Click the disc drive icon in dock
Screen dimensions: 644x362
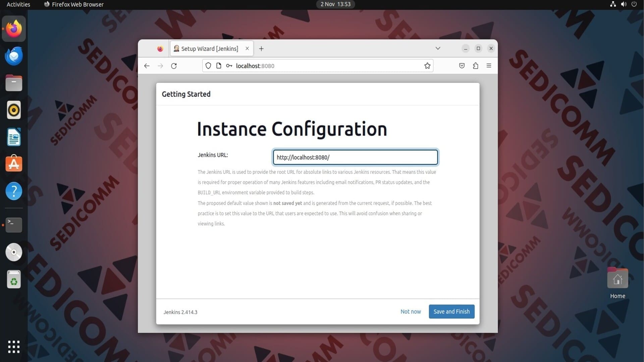[14, 252]
